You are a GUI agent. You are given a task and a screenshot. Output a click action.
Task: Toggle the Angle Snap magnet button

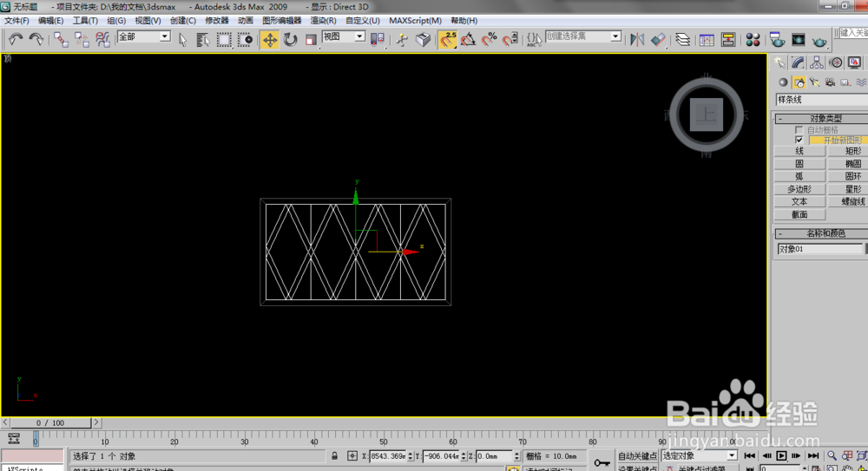[x=469, y=39]
